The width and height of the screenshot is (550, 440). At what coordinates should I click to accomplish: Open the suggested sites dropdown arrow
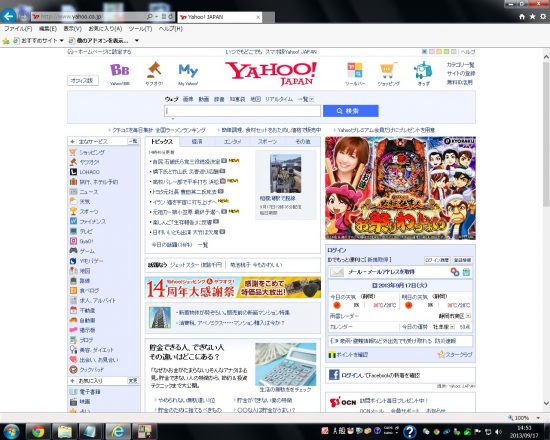pyautogui.click(x=62, y=41)
